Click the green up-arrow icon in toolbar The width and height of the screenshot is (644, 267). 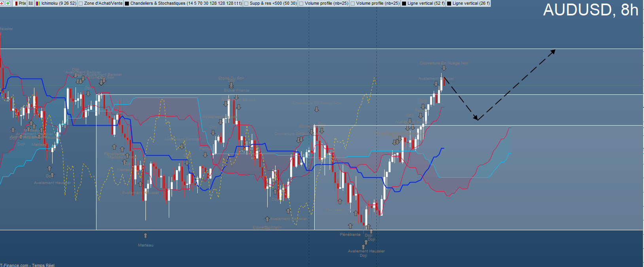click(8, 3)
